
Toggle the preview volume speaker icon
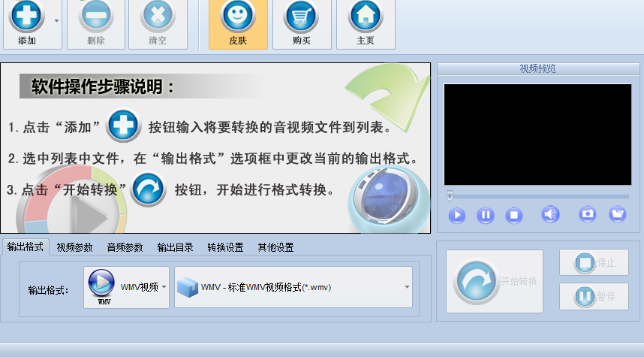point(550,214)
